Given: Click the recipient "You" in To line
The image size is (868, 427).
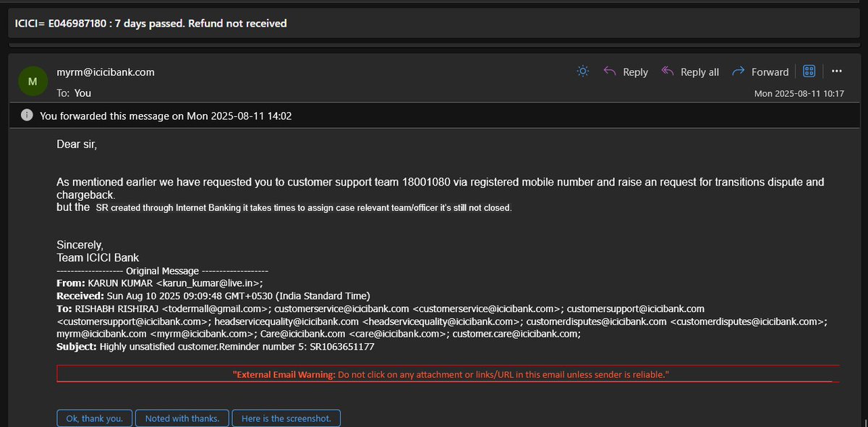Looking at the screenshot, I should coord(82,93).
